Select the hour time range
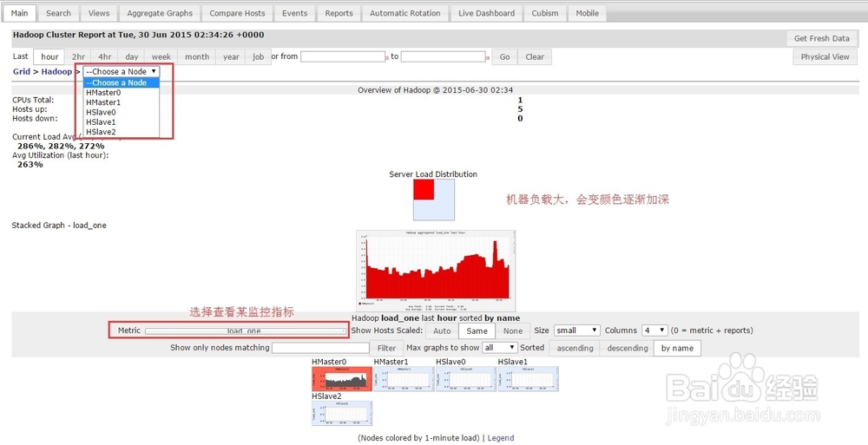 click(49, 56)
